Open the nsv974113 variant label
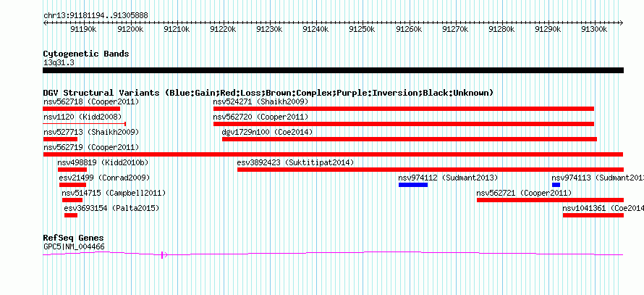Screen dimensions: 644x295 click(x=598, y=178)
